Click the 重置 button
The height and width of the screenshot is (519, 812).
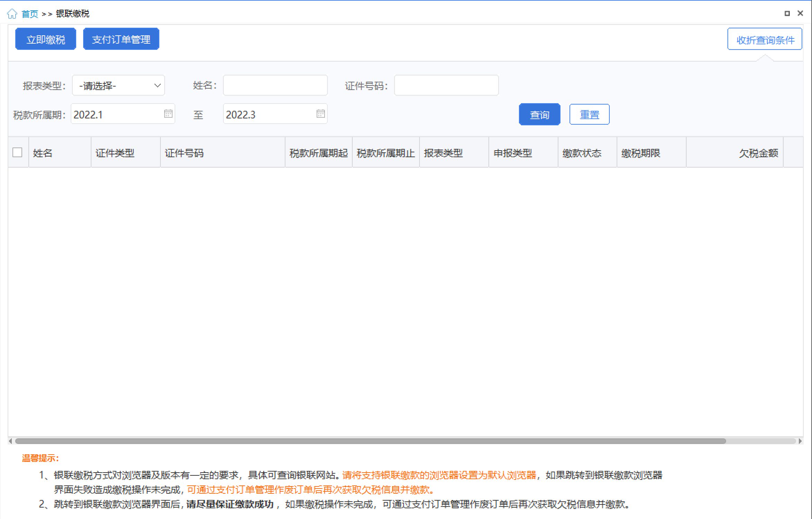click(590, 115)
